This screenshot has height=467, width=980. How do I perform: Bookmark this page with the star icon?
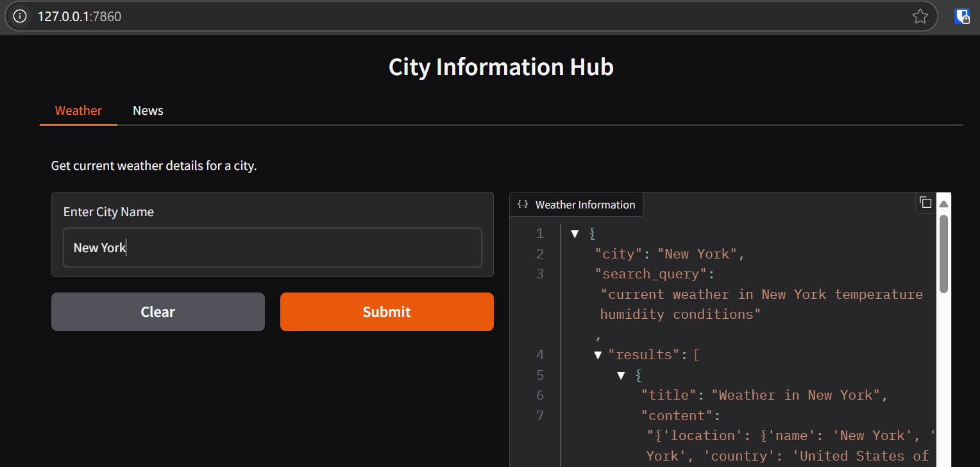click(920, 17)
